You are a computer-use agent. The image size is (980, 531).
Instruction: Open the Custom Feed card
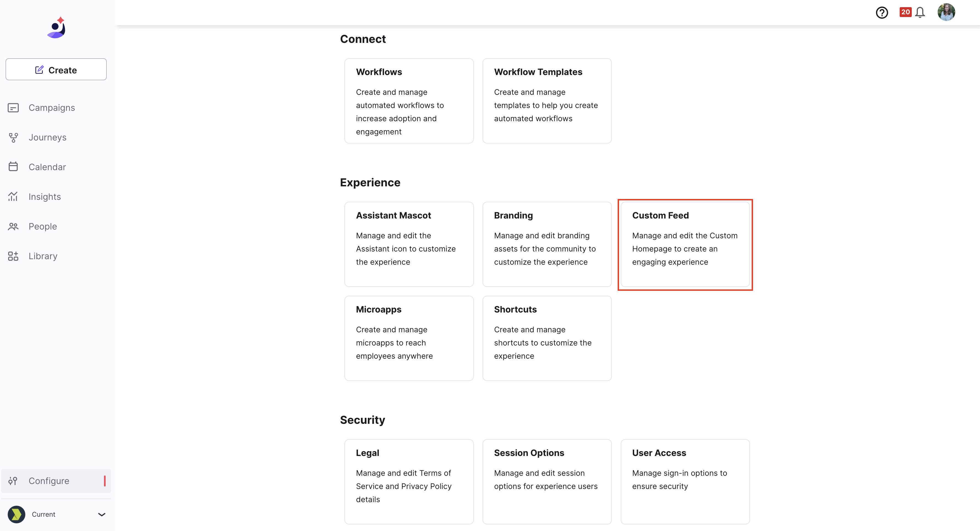pos(685,244)
